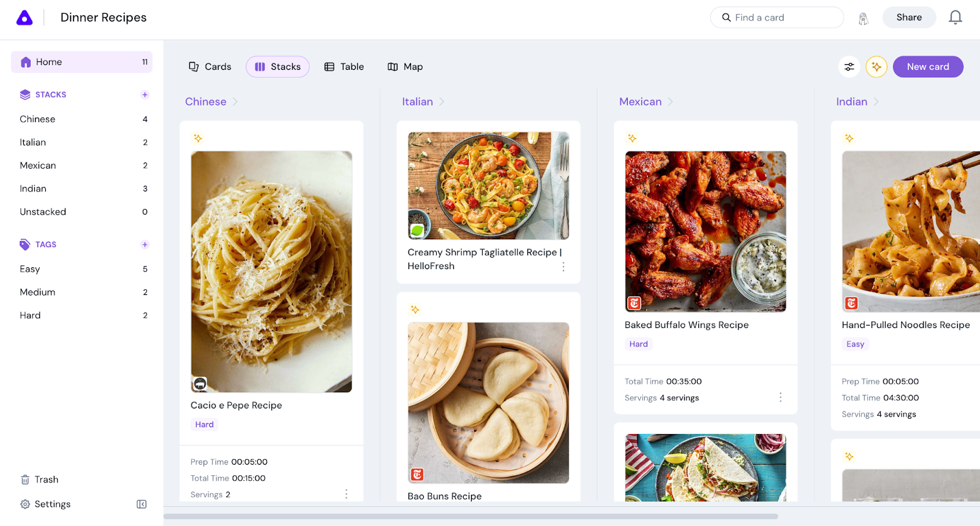Switch to Stacks view
The width and height of the screenshot is (980, 526).
[277, 67]
